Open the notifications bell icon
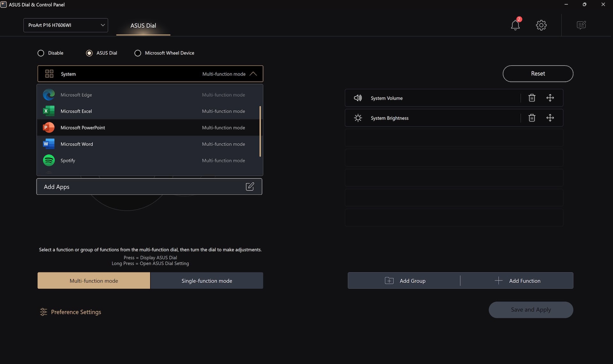613x364 pixels. click(x=515, y=25)
